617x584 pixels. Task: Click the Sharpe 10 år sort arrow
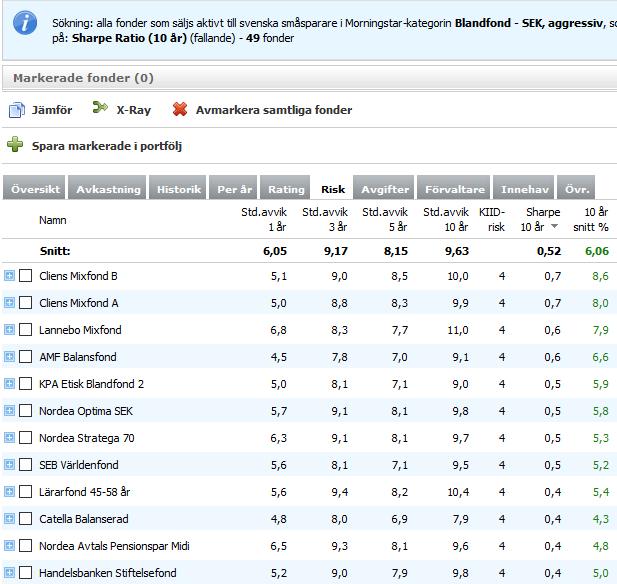[555, 226]
